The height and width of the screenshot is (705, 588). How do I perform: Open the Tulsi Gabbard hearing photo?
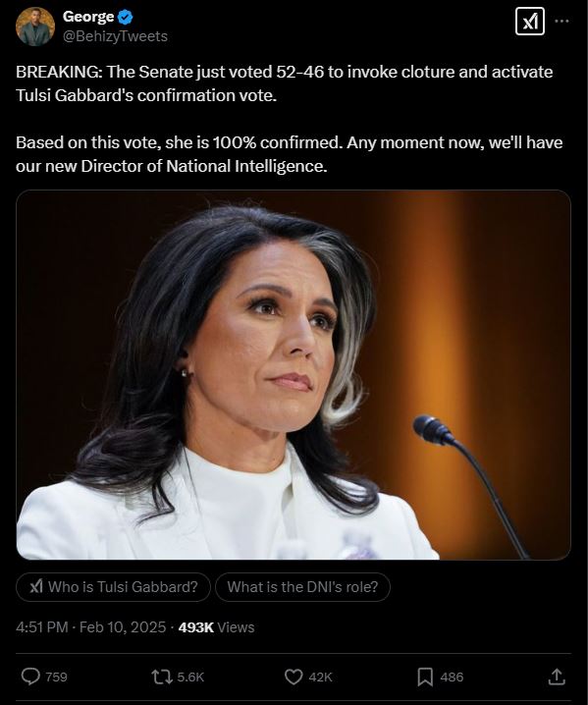click(x=294, y=375)
